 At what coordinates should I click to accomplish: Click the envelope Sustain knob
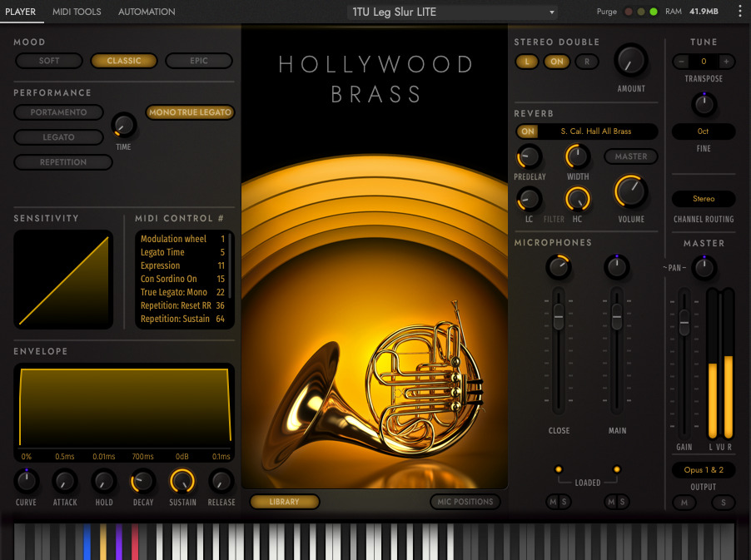[x=182, y=481]
